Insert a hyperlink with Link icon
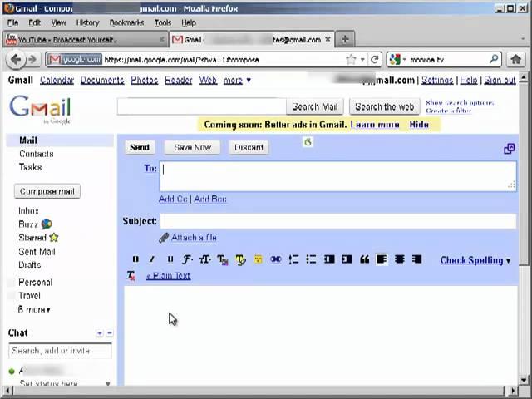This screenshot has width=532, height=399. click(x=276, y=259)
